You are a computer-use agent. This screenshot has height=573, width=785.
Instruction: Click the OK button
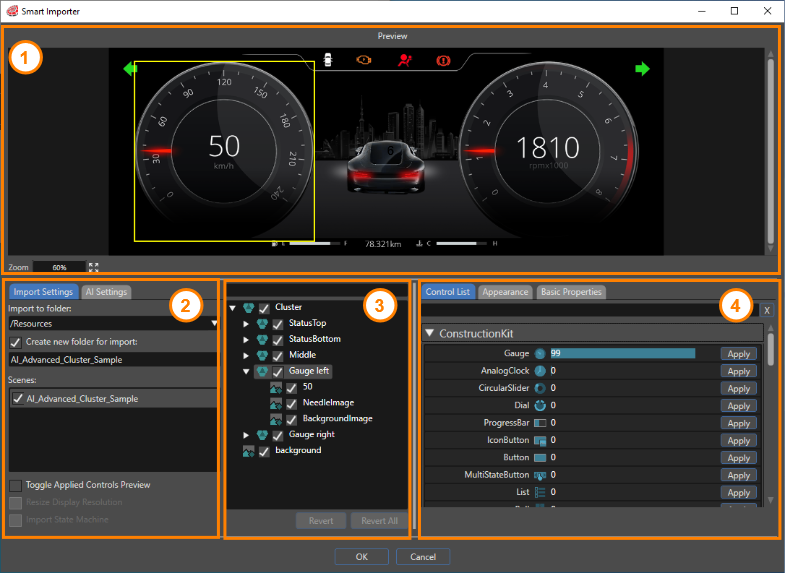click(x=361, y=556)
